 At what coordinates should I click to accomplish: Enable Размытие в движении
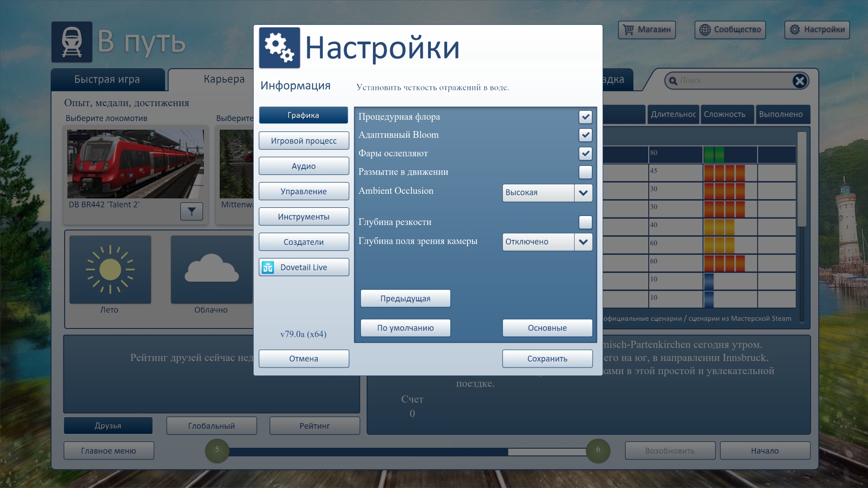[x=585, y=172]
